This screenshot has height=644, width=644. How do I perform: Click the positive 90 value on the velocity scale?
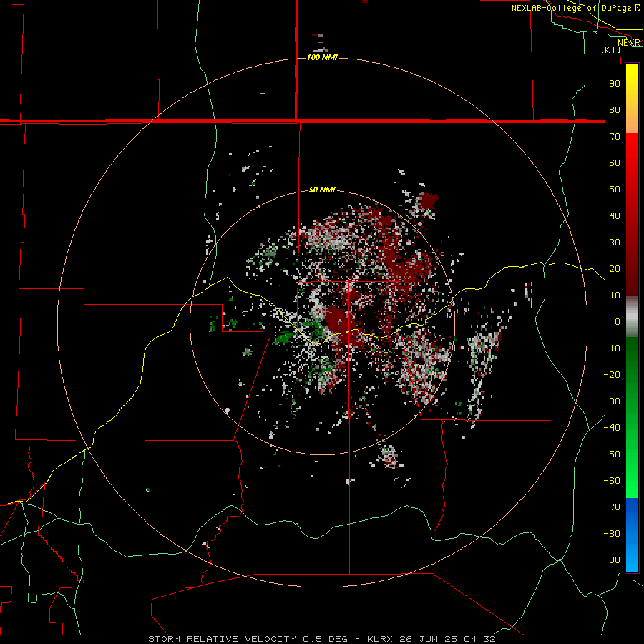click(x=615, y=84)
